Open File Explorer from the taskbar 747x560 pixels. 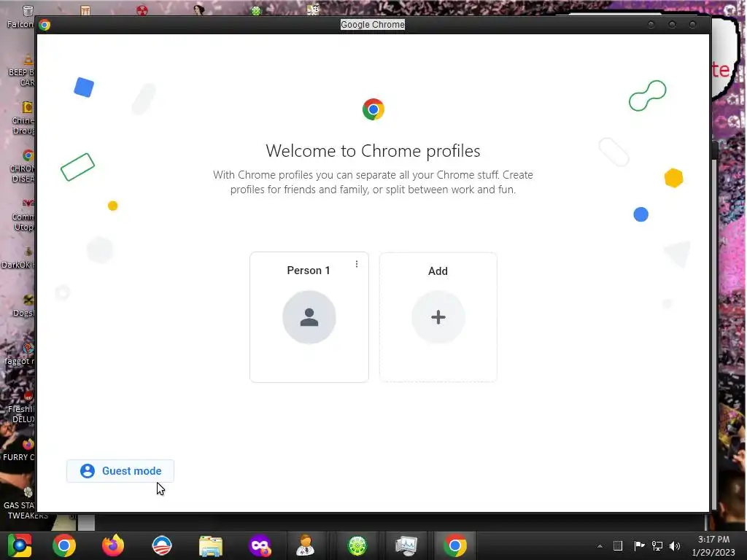[x=211, y=546]
